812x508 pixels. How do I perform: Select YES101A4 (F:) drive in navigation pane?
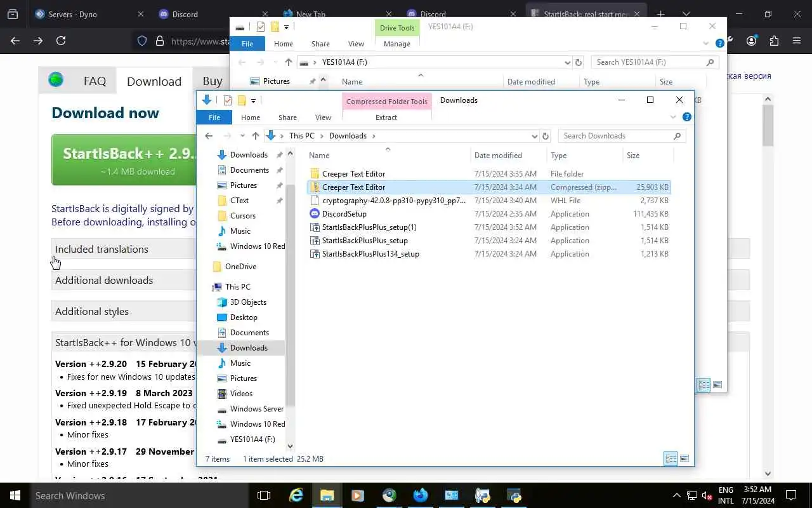pos(252,439)
